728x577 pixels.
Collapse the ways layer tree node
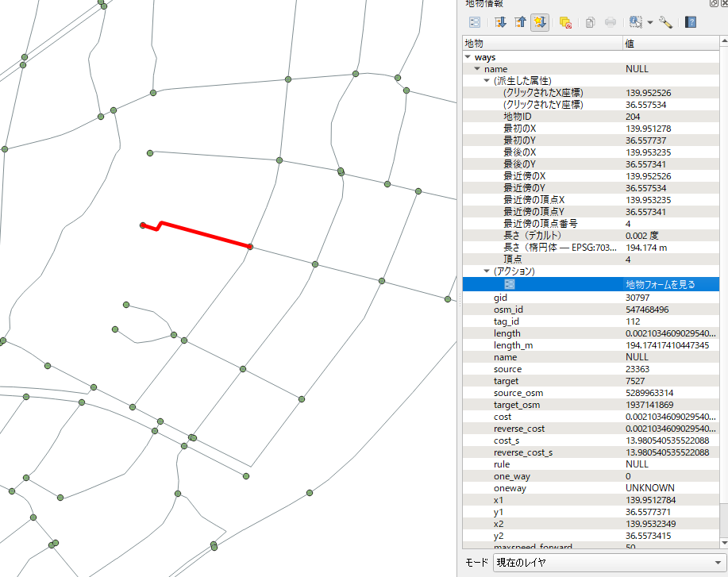click(468, 57)
